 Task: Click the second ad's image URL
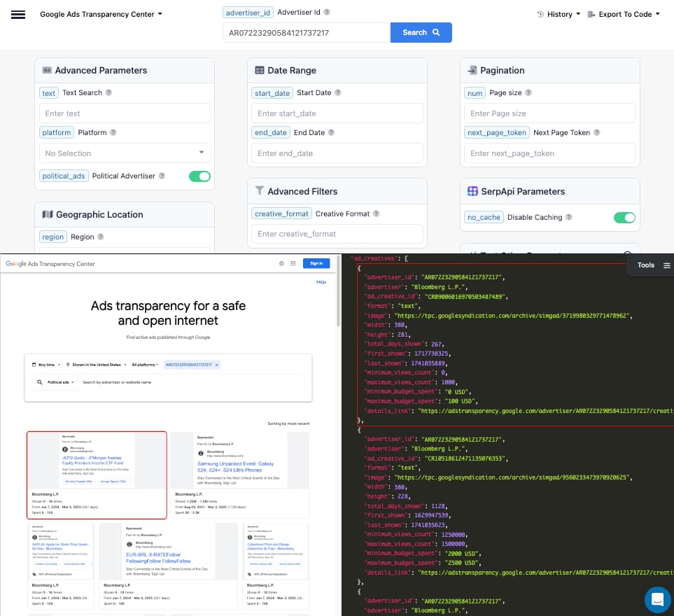tap(512, 477)
